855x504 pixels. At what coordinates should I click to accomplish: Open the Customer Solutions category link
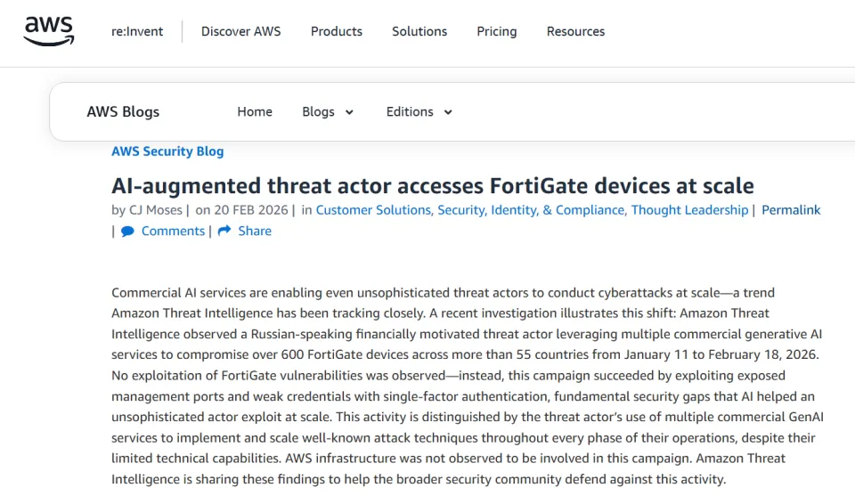click(373, 210)
